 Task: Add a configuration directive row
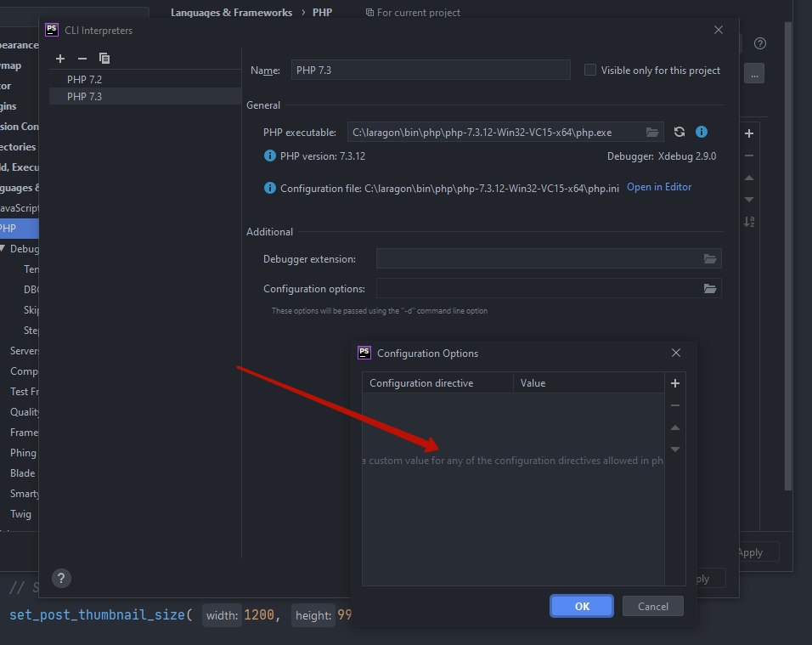[674, 383]
